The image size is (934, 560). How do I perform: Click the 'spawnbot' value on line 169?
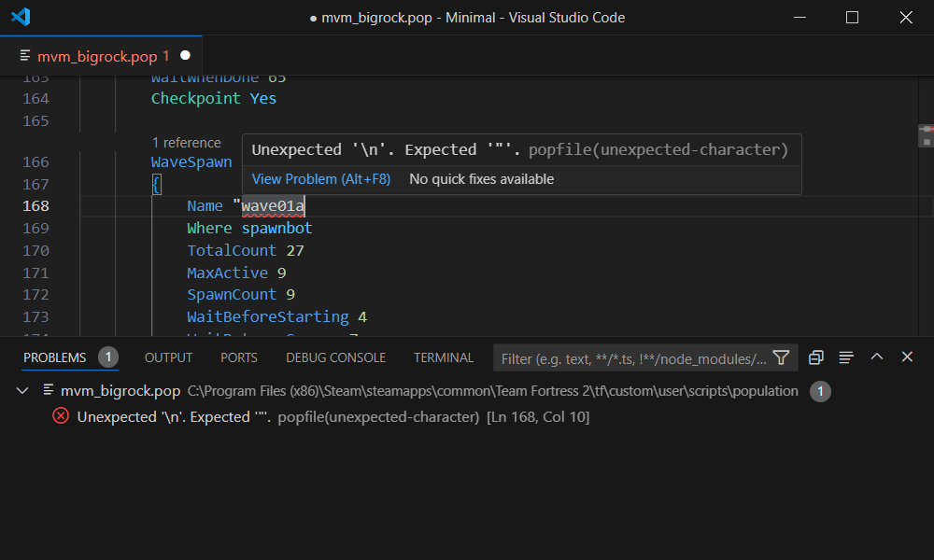[277, 228]
